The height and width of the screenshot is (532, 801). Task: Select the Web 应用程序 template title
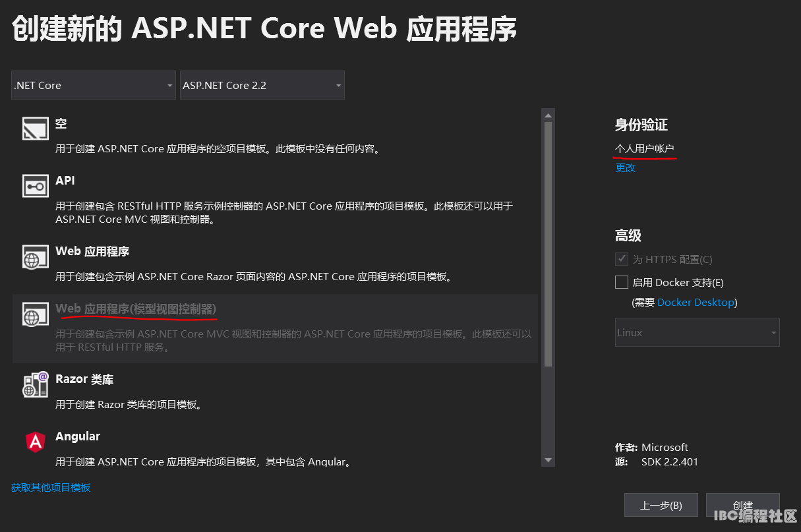(x=92, y=251)
